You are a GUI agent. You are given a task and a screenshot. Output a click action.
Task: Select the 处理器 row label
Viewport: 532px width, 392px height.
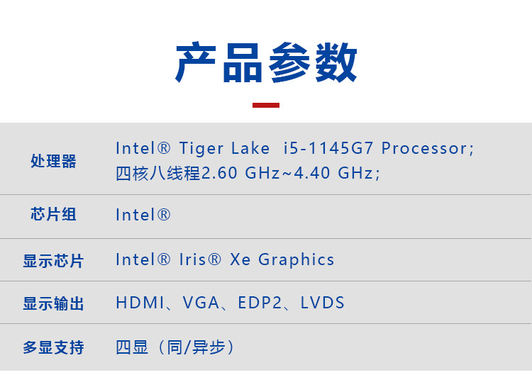(53, 161)
